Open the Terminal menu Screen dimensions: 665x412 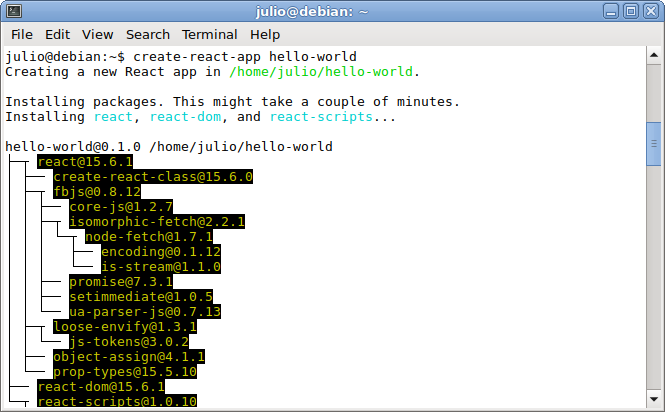[210, 34]
